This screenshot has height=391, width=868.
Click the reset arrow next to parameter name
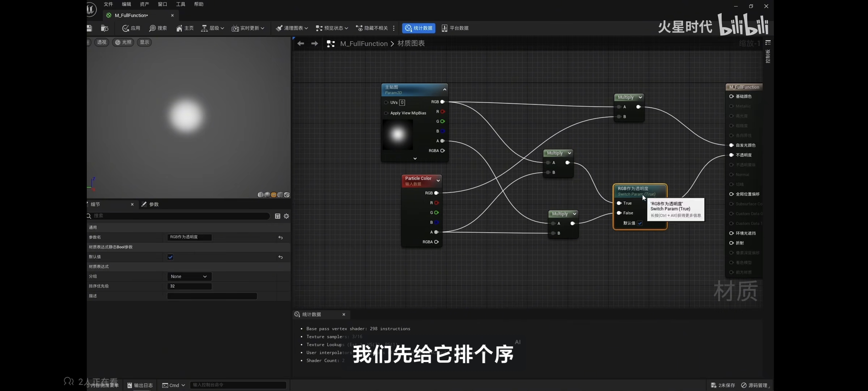280,237
